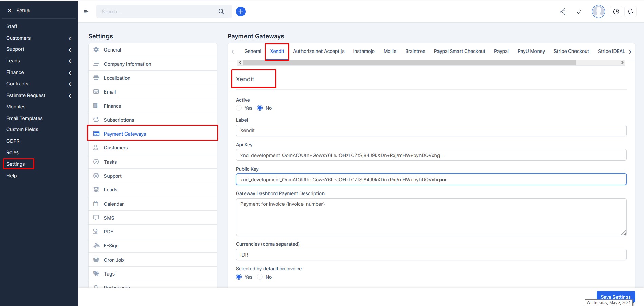644x306 pixels.
Task: Click the SMS message icon
Action: (x=96, y=218)
